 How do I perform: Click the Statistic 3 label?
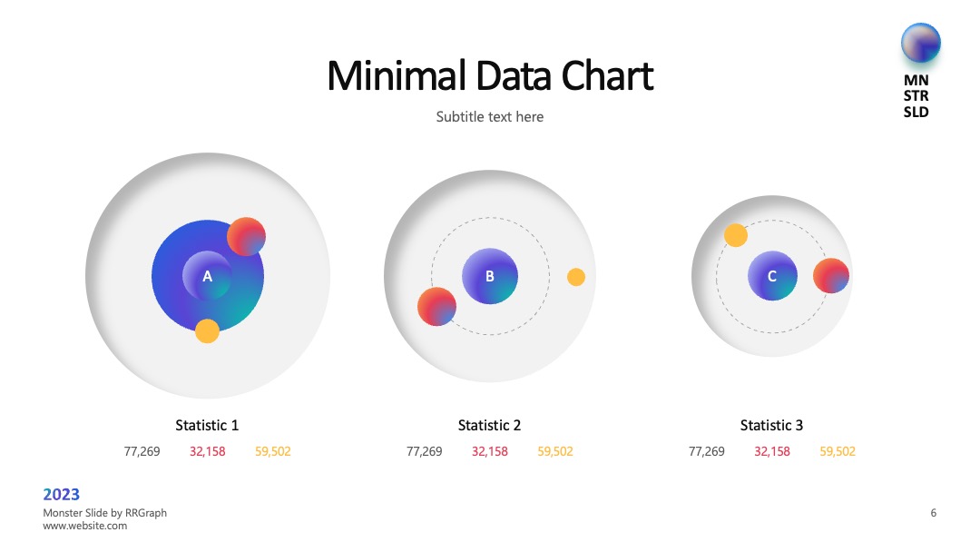coord(772,426)
